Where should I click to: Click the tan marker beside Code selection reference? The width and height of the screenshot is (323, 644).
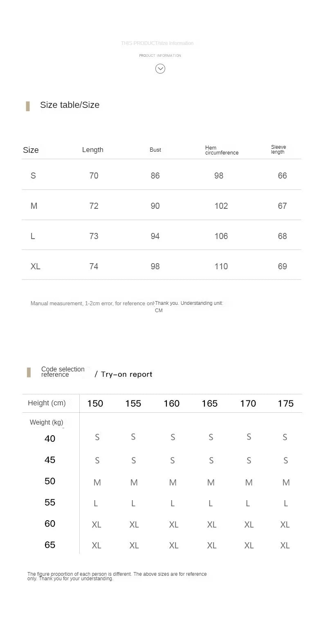(29, 372)
